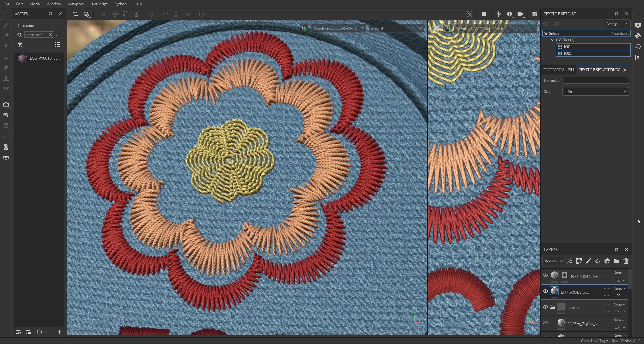
Task: Select UV tile 1001
Action: pyautogui.click(x=593, y=47)
